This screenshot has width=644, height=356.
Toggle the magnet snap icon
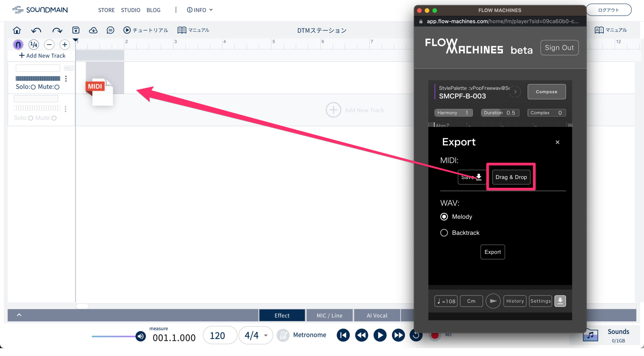[x=18, y=45]
